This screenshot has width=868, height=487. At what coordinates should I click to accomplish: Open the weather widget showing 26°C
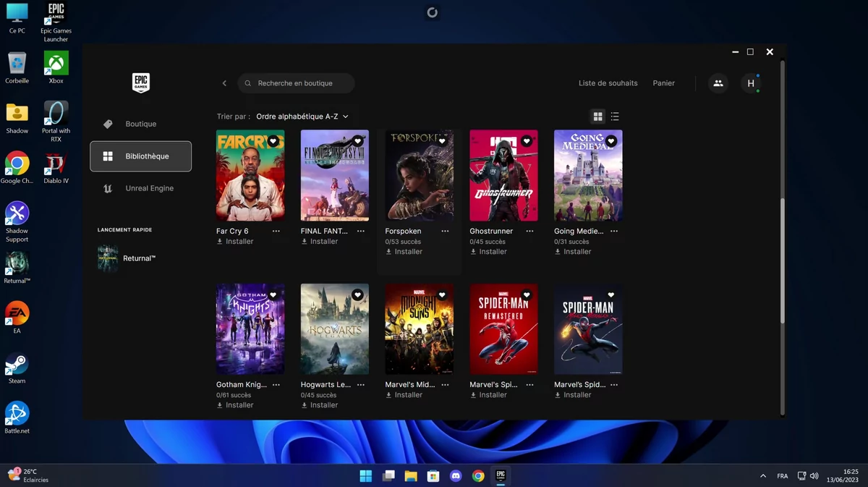click(x=27, y=475)
